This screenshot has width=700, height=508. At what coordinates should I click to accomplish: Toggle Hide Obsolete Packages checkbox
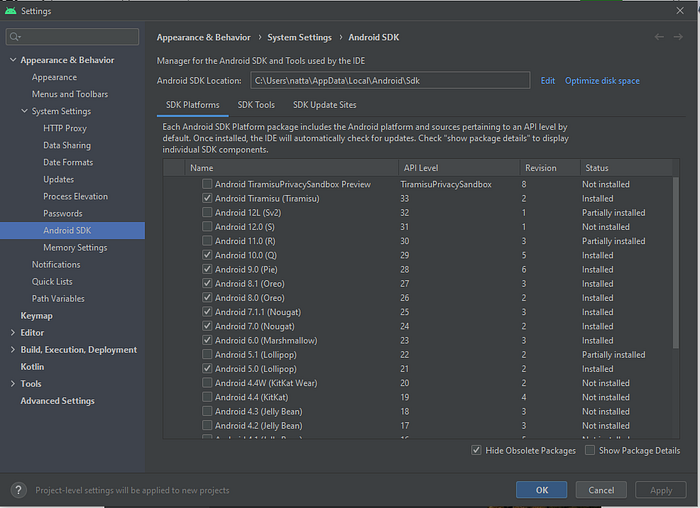[476, 450]
